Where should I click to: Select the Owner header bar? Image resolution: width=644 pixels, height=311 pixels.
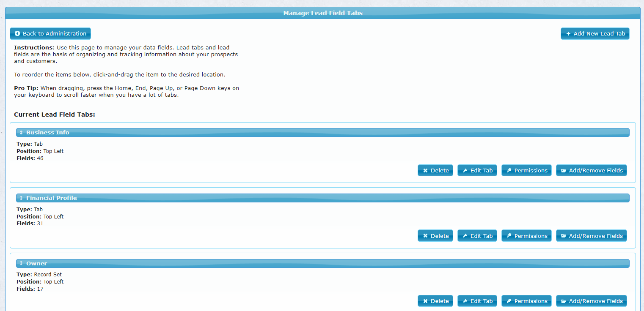[x=322, y=264]
